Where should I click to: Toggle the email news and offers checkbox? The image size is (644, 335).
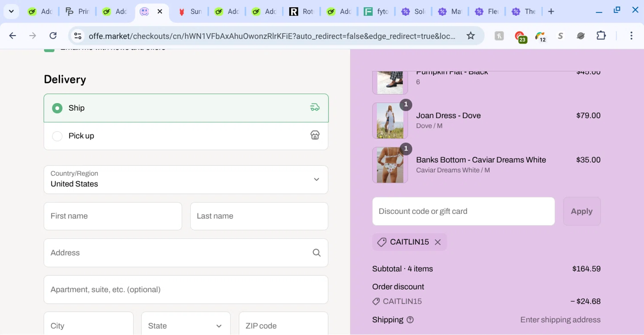click(49, 50)
